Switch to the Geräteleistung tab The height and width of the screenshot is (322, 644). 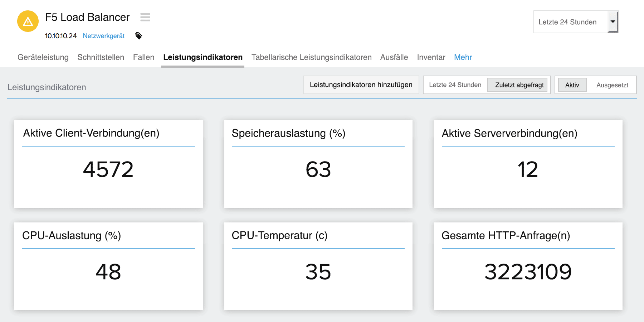tap(43, 57)
